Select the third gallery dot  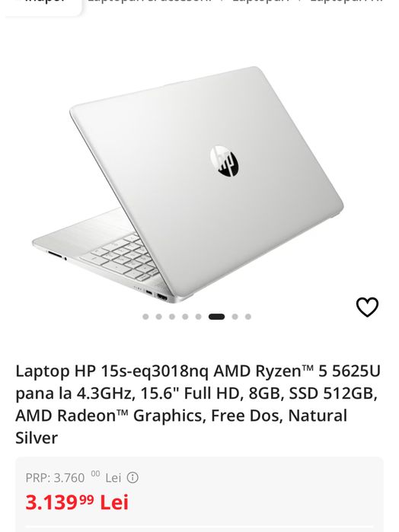click(x=172, y=317)
